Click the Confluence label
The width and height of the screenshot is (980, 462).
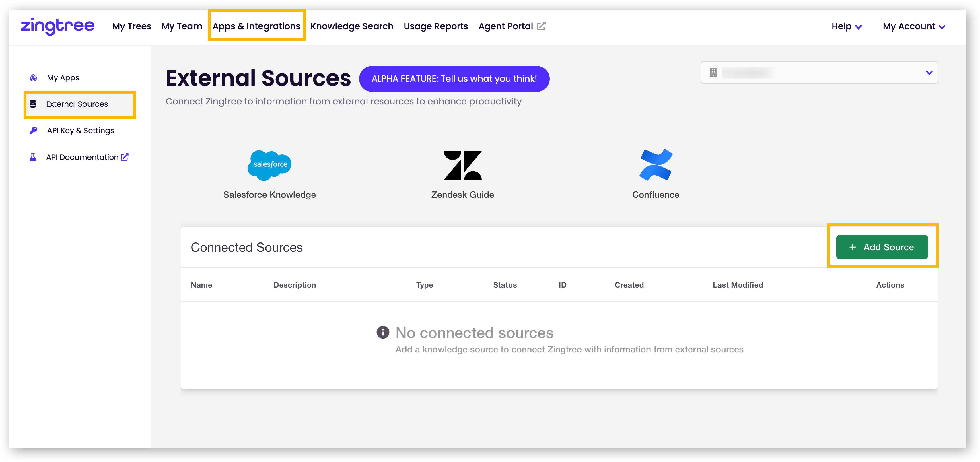tap(656, 195)
